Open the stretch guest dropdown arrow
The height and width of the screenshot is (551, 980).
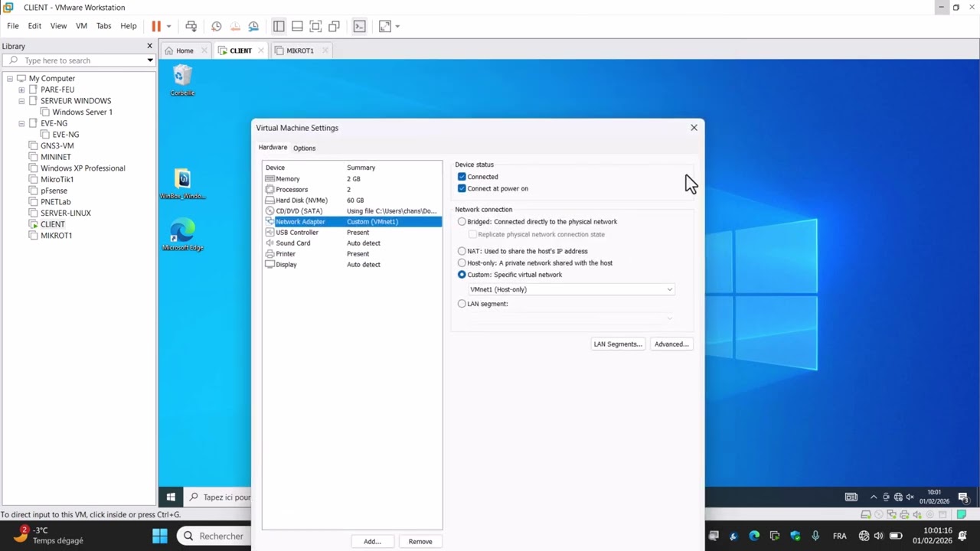tap(397, 26)
